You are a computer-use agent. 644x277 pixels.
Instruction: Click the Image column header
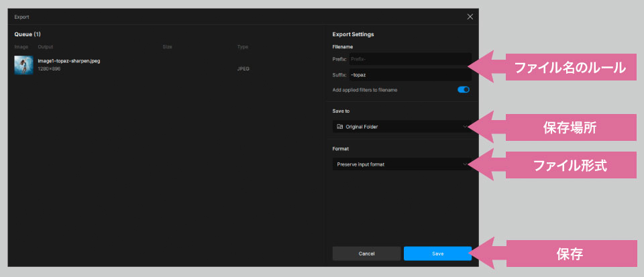pyautogui.click(x=21, y=47)
